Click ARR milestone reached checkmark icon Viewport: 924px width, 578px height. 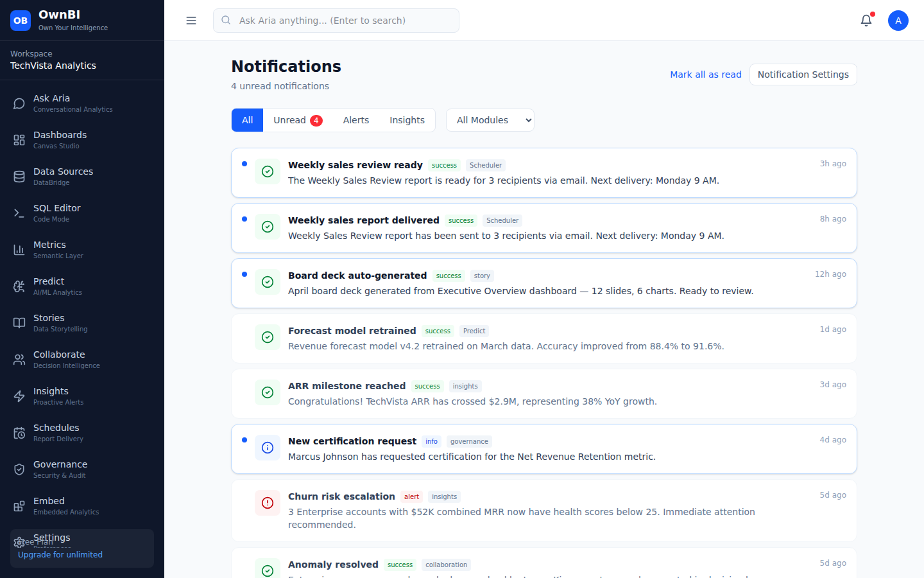click(268, 392)
